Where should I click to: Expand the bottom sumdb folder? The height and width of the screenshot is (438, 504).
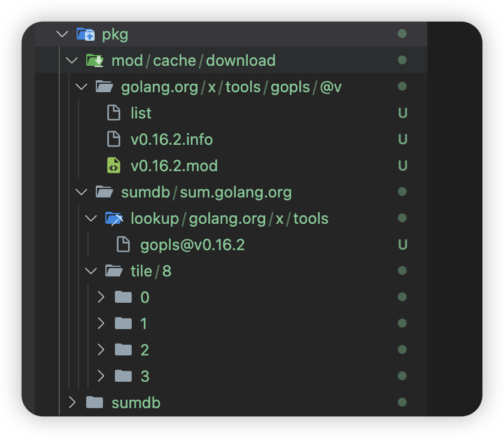click(72, 403)
